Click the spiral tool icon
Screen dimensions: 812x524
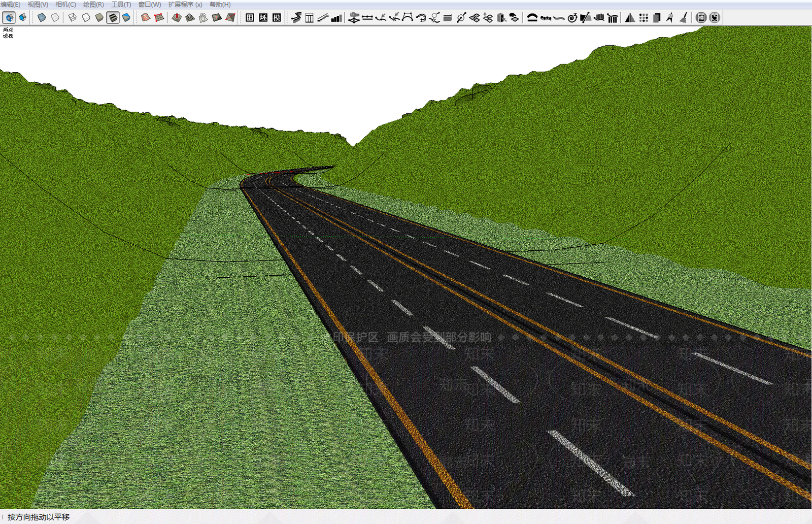tap(572, 18)
